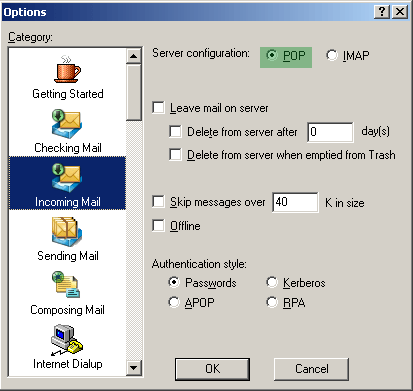The image size is (413, 391).
Task: Click the skip message size field
Action: [295, 202]
